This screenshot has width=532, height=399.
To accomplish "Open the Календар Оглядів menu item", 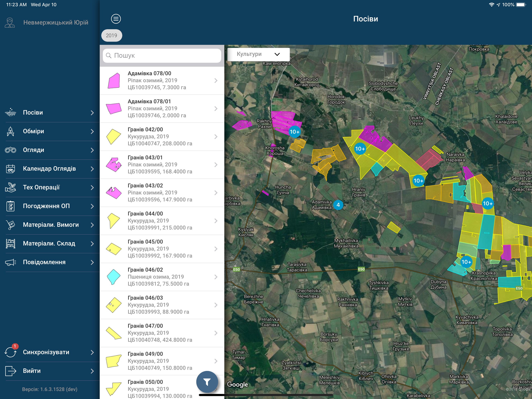I will pyautogui.click(x=50, y=169).
